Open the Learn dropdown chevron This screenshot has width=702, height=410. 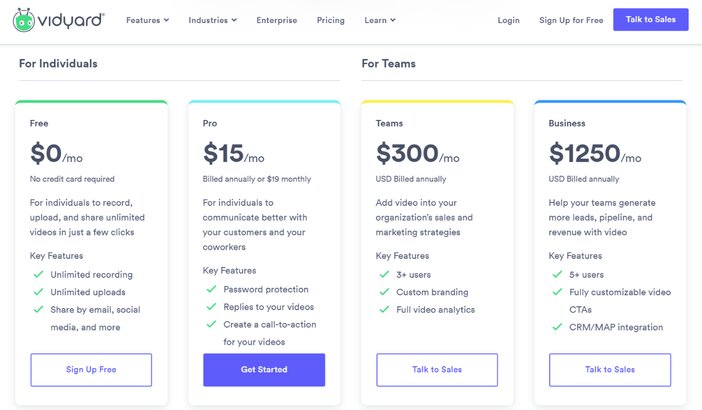[393, 20]
